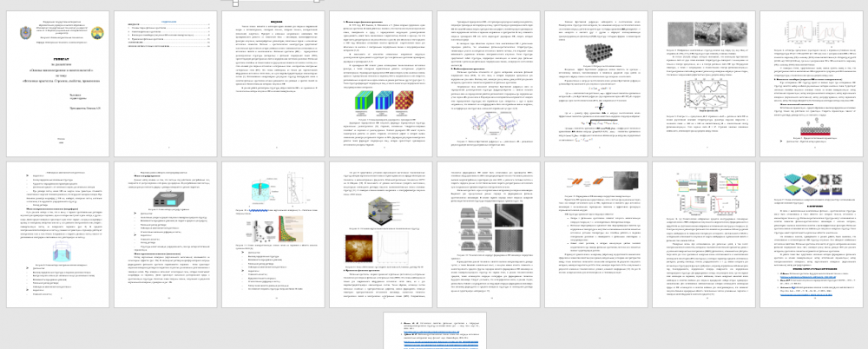Click the ВВЕДЕНИЕ heading on page three

pos(275,22)
